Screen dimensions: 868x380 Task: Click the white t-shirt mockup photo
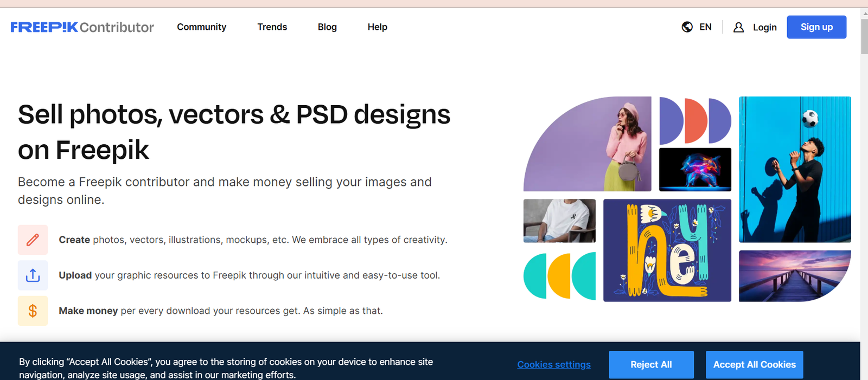[559, 221]
